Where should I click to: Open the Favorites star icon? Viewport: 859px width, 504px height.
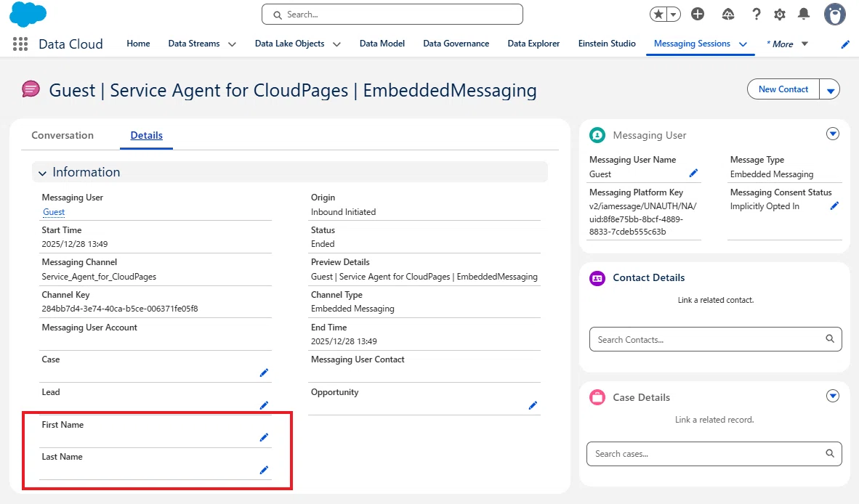(x=658, y=15)
